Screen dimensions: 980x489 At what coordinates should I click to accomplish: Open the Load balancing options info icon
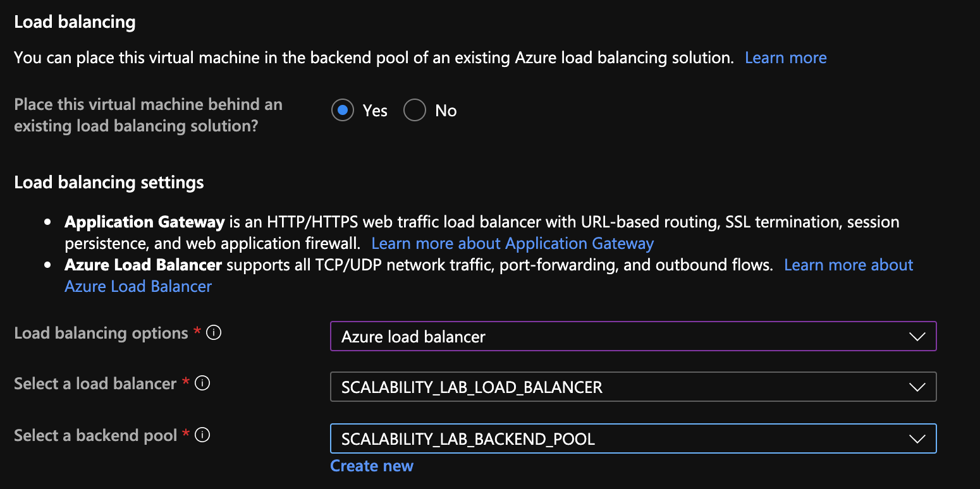[214, 332]
